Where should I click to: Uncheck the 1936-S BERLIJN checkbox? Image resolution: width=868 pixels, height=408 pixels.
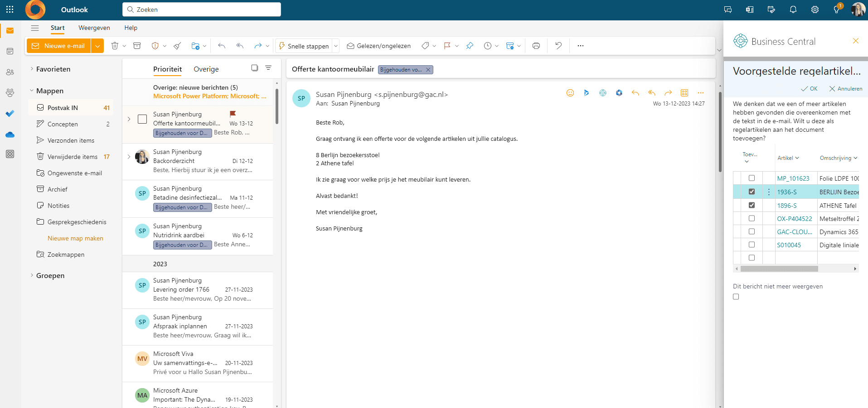(x=752, y=192)
